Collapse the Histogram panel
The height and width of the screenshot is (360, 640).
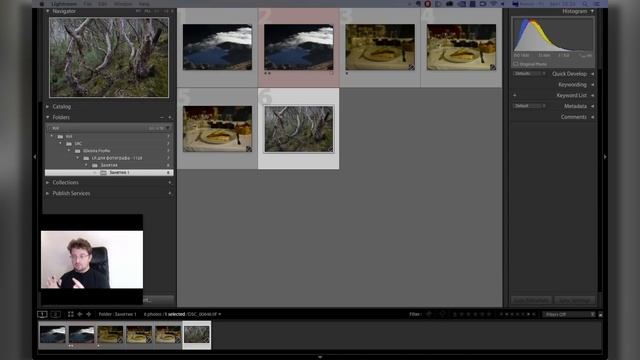point(592,11)
